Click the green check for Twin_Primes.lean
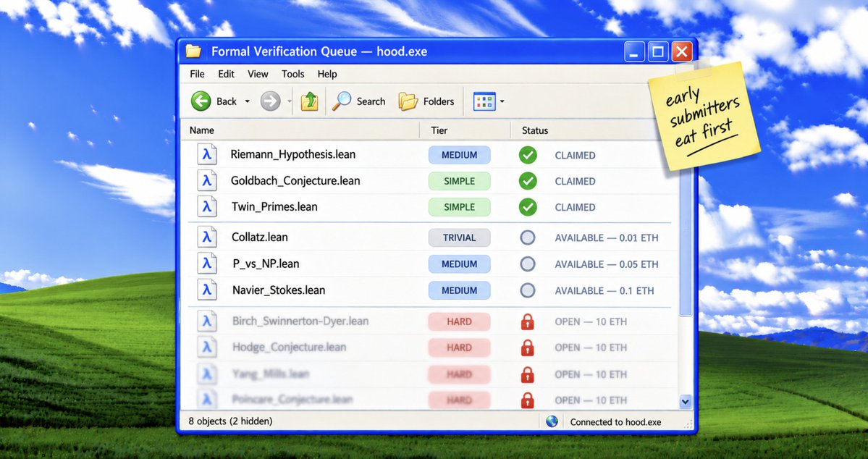The height and width of the screenshot is (459, 868). [528, 207]
